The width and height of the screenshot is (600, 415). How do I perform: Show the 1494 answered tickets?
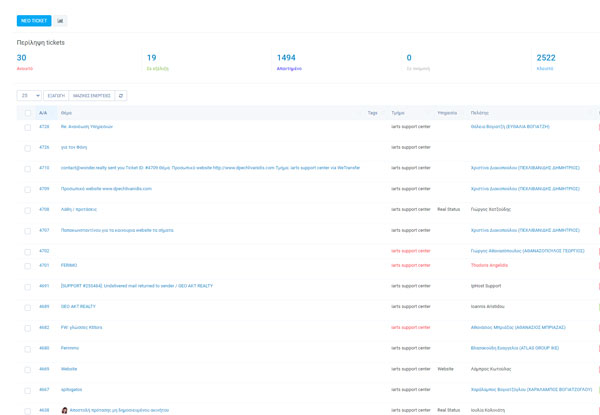(286, 58)
